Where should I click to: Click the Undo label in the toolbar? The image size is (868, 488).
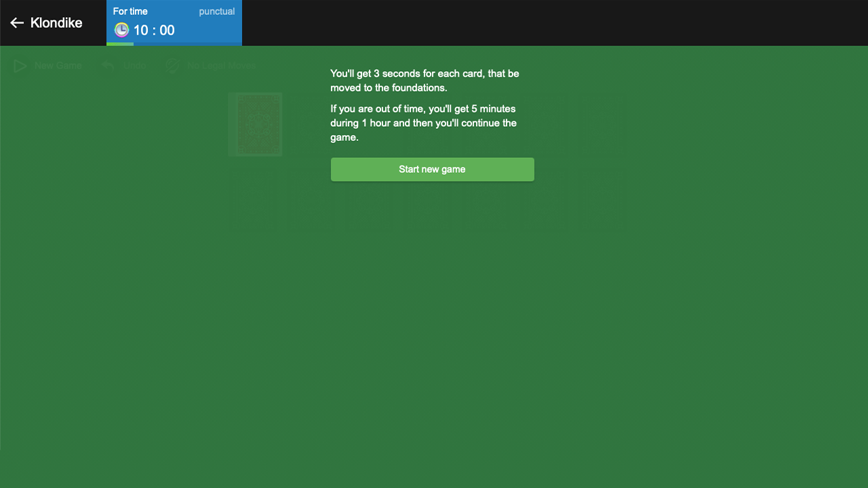134,66
